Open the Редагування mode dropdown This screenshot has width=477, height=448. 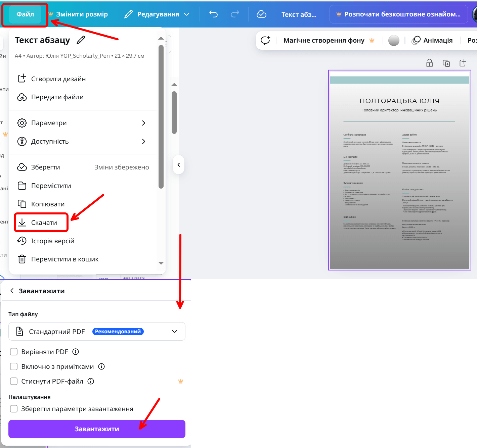click(157, 14)
